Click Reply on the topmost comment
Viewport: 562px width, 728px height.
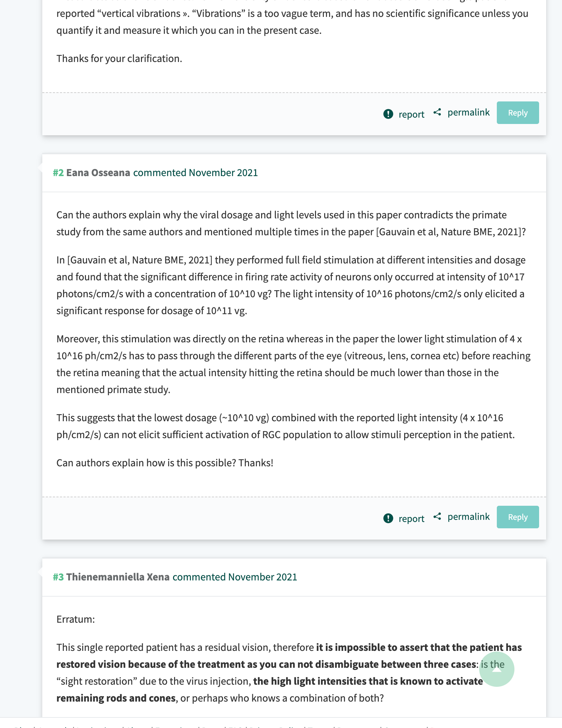click(518, 113)
